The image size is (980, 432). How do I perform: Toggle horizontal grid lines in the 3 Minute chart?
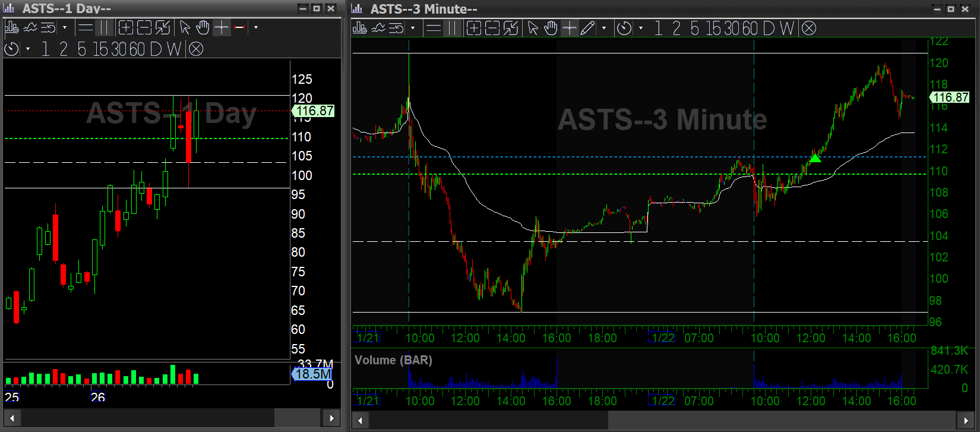point(434,28)
